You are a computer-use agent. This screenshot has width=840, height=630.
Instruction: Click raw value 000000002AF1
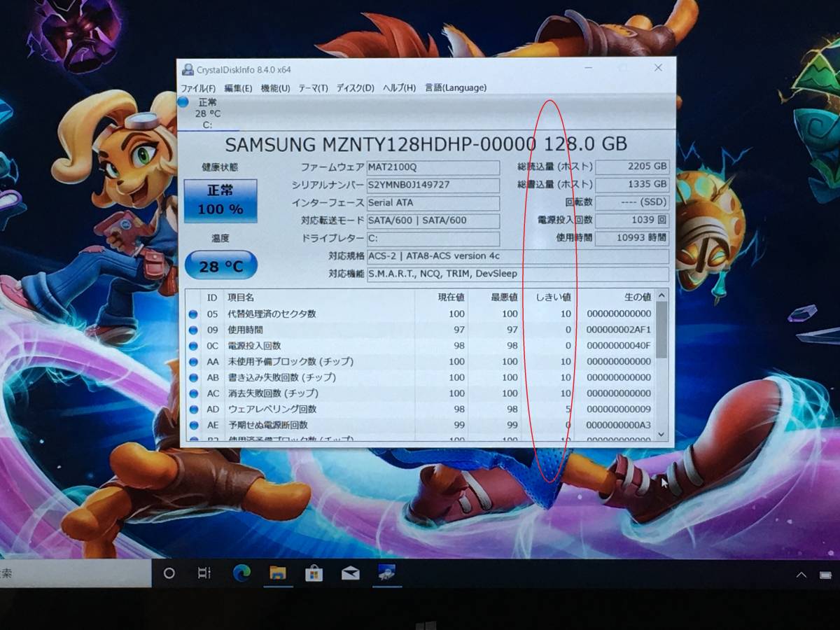click(x=618, y=330)
